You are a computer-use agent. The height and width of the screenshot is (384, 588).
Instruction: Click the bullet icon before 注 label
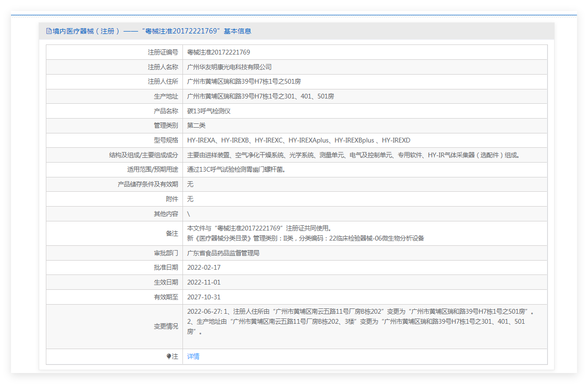tap(169, 356)
